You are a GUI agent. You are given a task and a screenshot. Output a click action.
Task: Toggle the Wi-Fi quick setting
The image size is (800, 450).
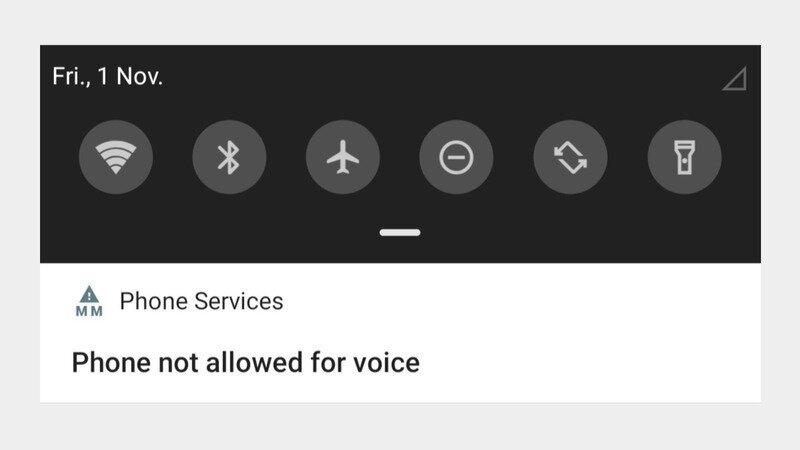tap(116, 157)
